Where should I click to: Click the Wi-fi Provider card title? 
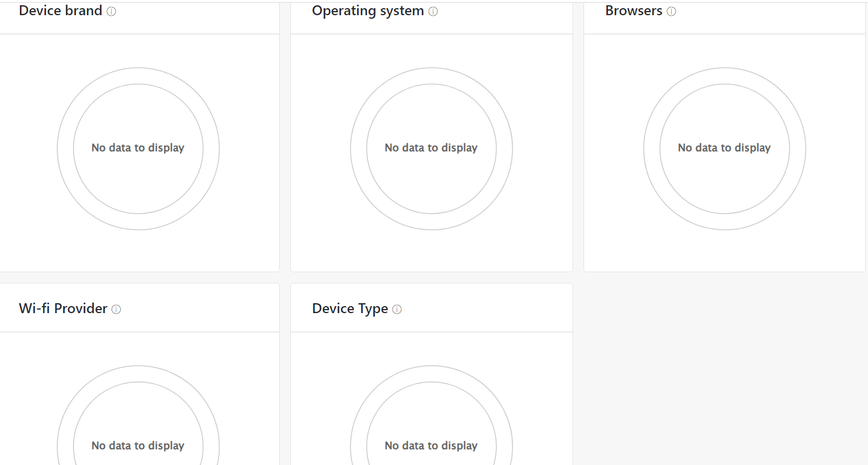click(x=63, y=308)
